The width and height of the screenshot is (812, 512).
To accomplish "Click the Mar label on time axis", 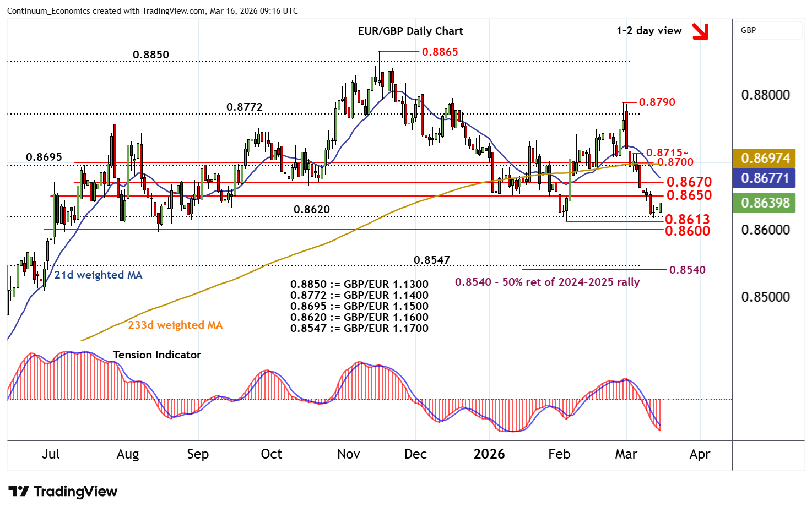I will [x=626, y=454].
